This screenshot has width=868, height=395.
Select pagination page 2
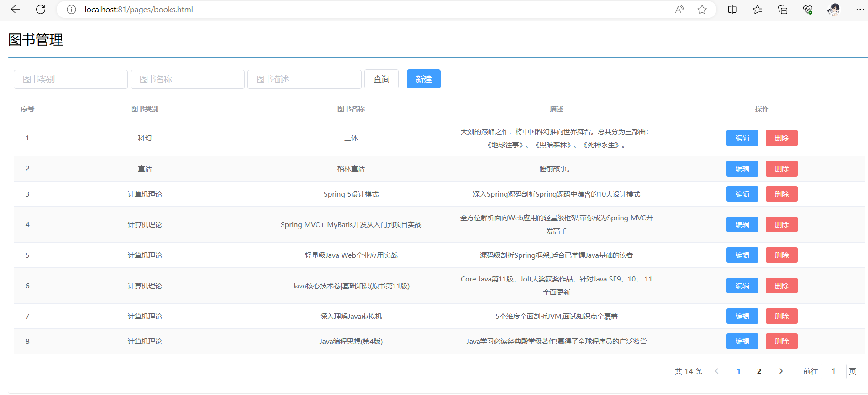(x=759, y=371)
